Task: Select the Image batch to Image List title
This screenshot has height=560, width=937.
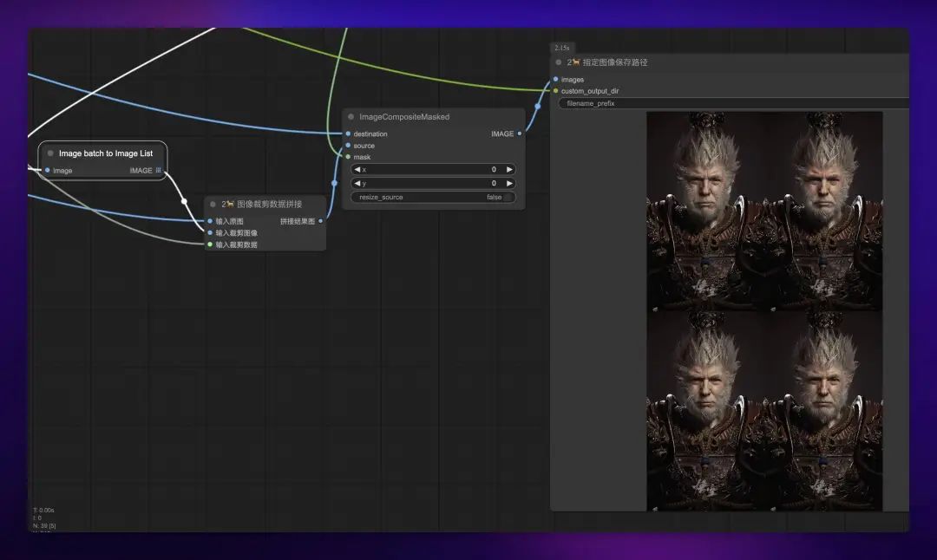Action: click(x=106, y=153)
